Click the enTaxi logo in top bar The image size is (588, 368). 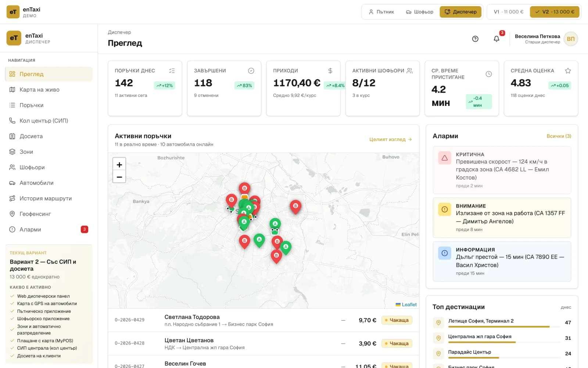tap(13, 12)
